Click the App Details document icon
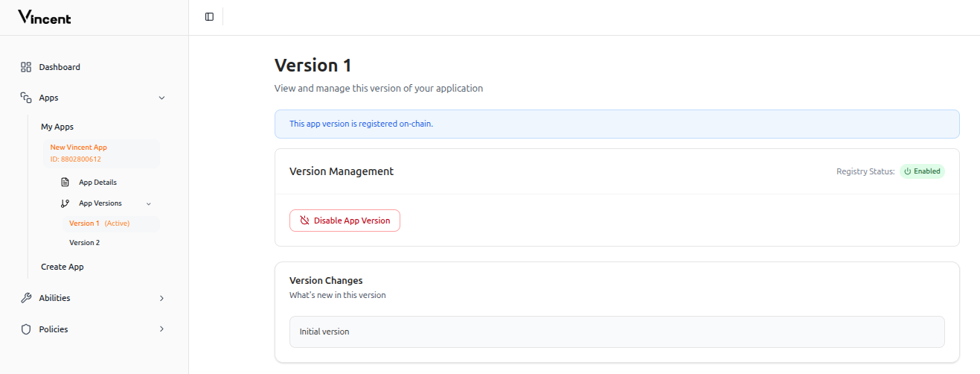The image size is (980, 374). [x=65, y=182]
